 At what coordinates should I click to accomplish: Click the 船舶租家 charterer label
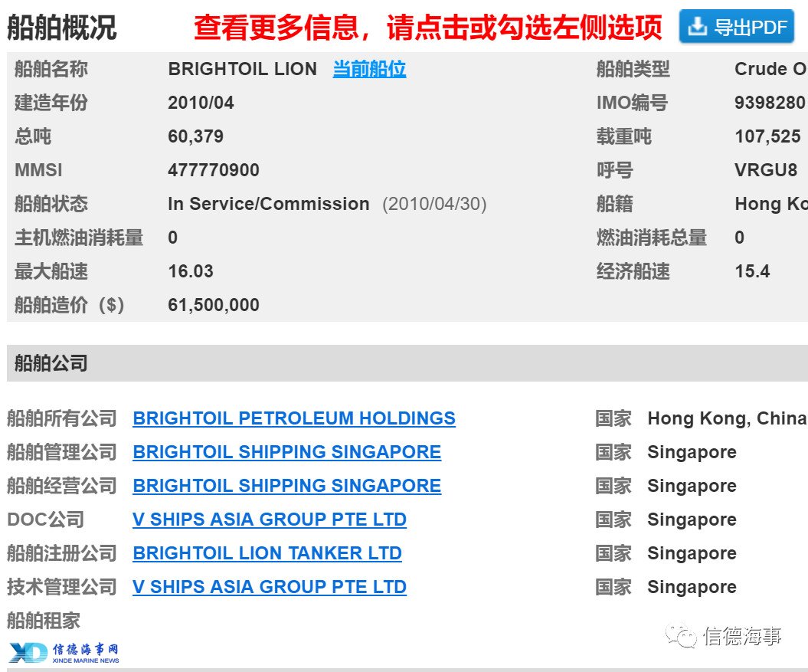coord(44,621)
